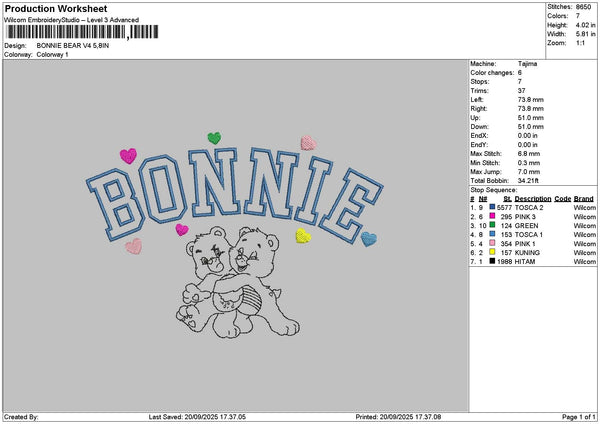The width and height of the screenshot is (600, 424).
Task: Select the Stop Sequence heading
Action: coord(494,189)
